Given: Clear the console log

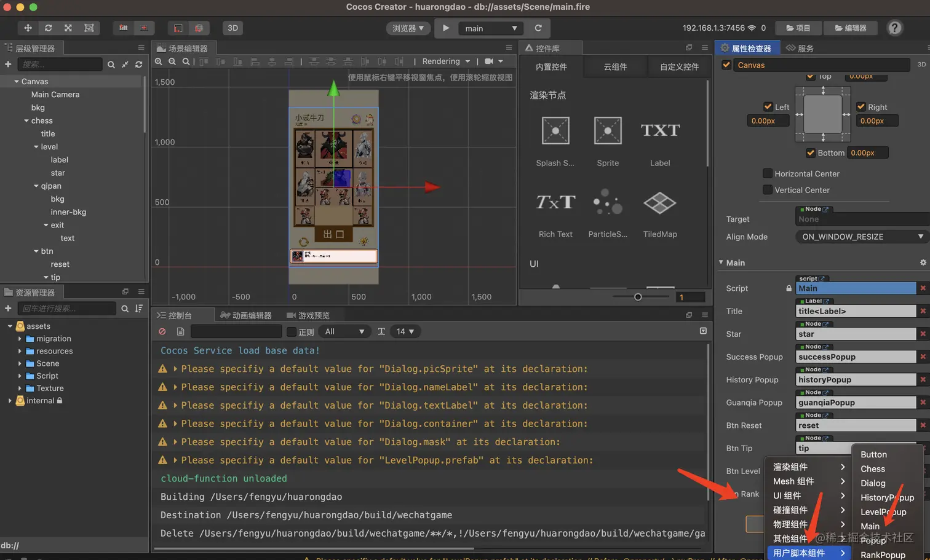Looking at the screenshot, I should point(162,331).
